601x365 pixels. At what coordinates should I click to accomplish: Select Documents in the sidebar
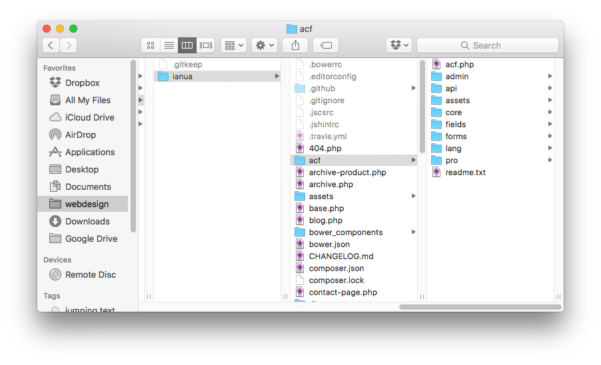[x=83, y=187]
